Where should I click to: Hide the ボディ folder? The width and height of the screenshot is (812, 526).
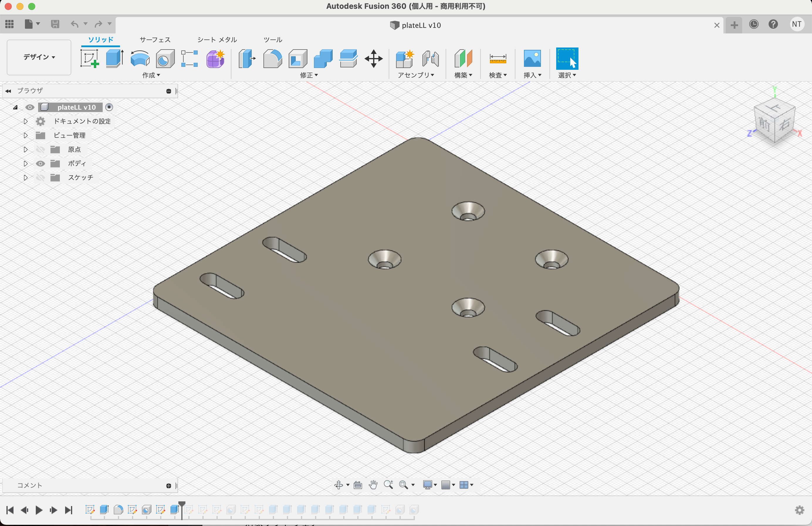(x=40, y=164)
